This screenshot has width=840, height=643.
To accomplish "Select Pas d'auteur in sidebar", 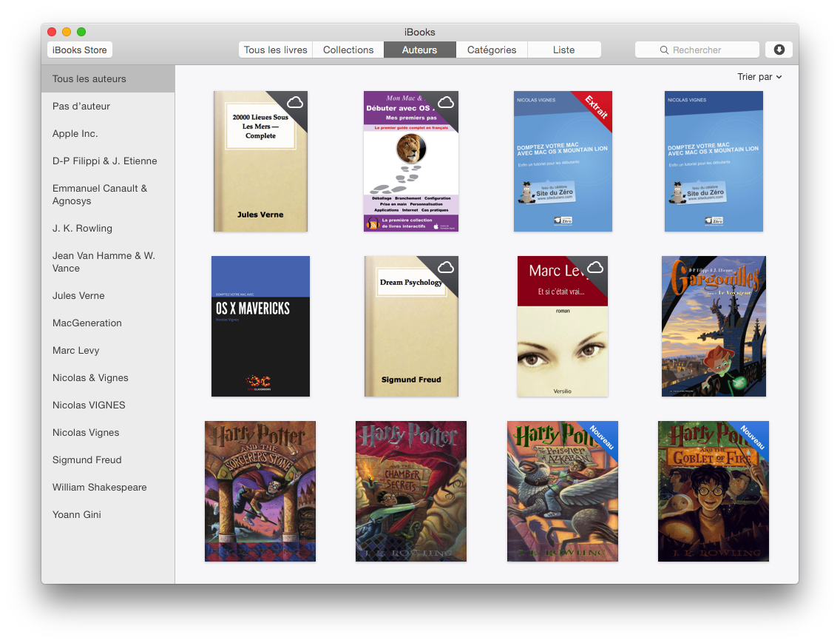I will (x=108, y=107).
